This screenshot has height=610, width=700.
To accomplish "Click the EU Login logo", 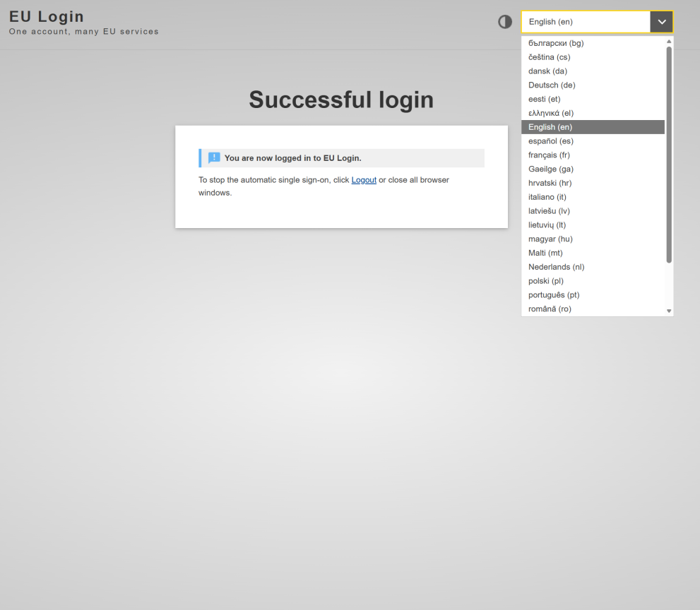I will (x=47, y=16).
